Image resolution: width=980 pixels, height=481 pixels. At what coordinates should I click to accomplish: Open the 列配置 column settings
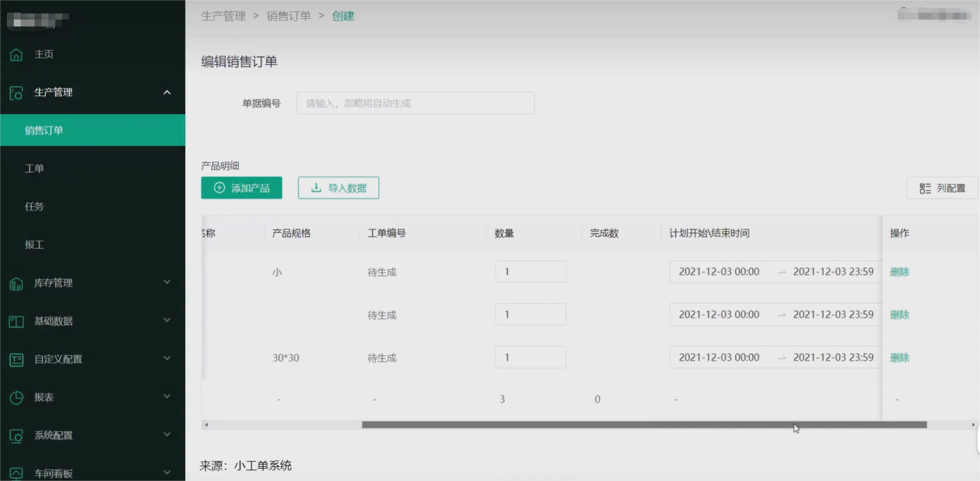pos(942,188)
